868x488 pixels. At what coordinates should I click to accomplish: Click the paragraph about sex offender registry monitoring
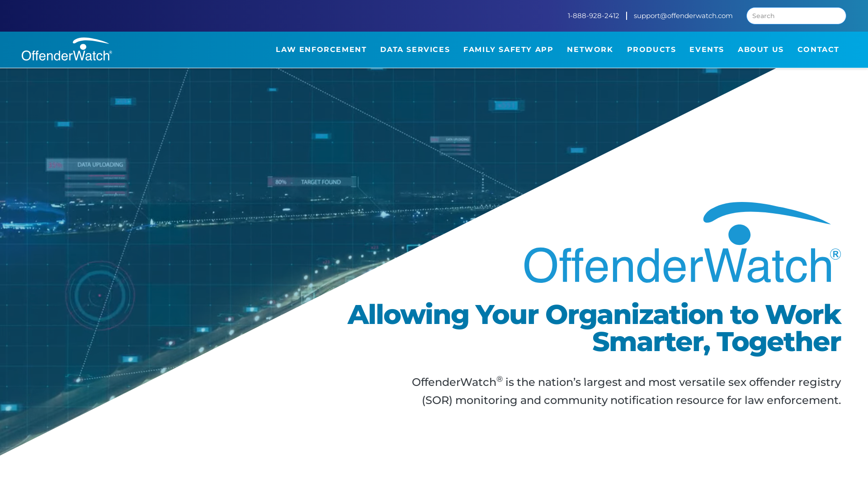pos(626,391)
